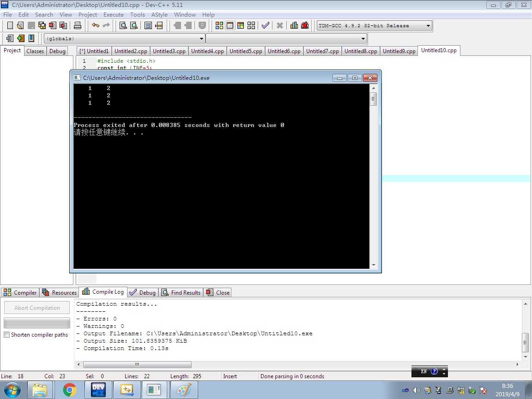The image size is (532, 399).
Task: Click the Compile and Run icon
Action: [x=241, y=25]
